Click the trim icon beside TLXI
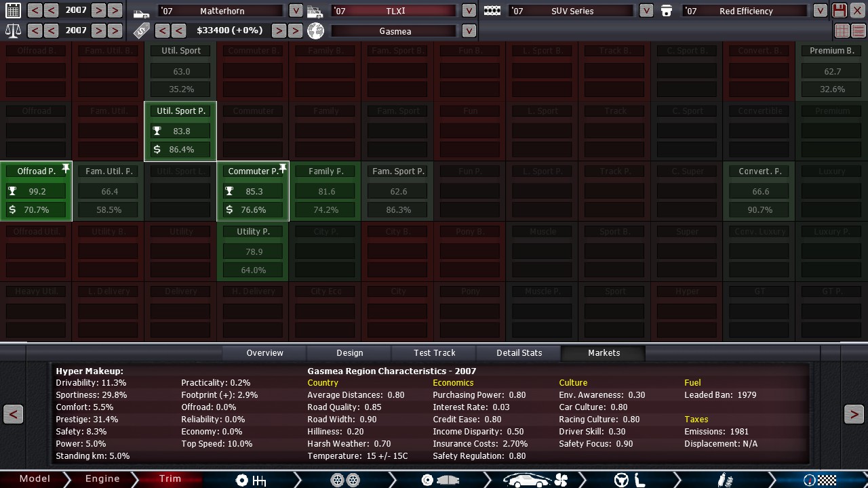The width and height of the screenshot is (868, 488). pyautogui.click(x=315, y=12)
